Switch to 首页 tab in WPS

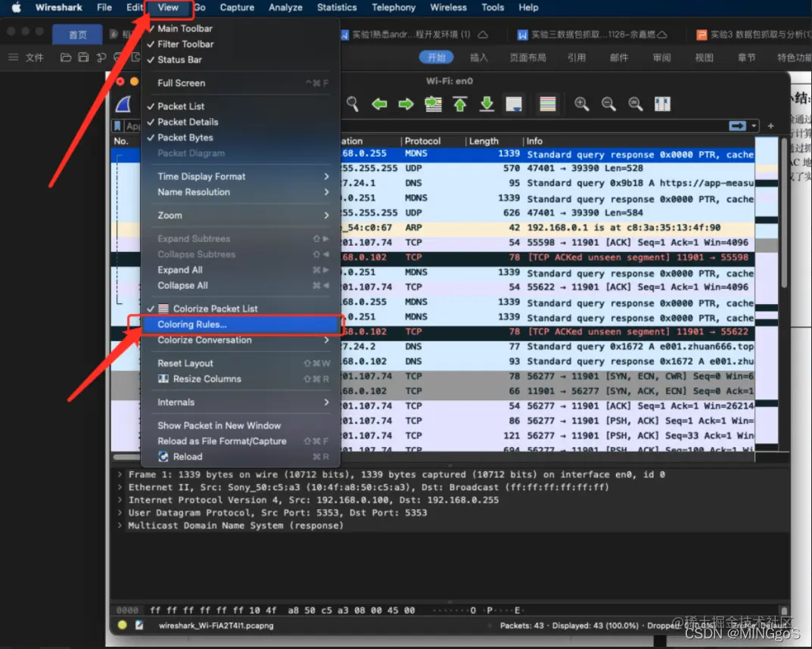78,35
